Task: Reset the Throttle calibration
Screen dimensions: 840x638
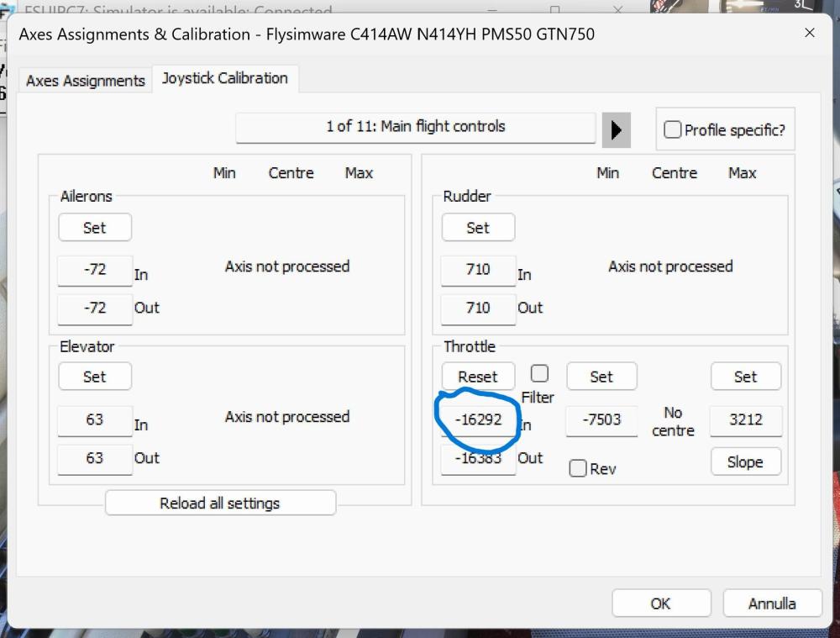Action: (x=477, y=377)
